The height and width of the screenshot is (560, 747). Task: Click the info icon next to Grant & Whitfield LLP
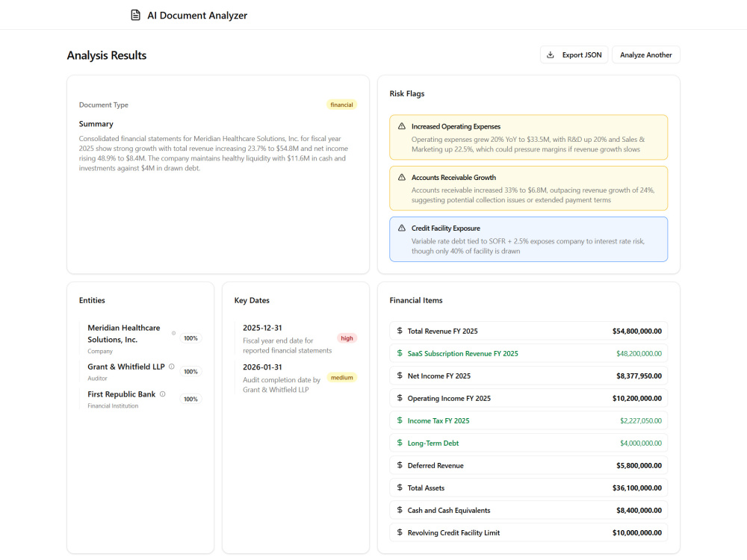(x=172, y=366)
